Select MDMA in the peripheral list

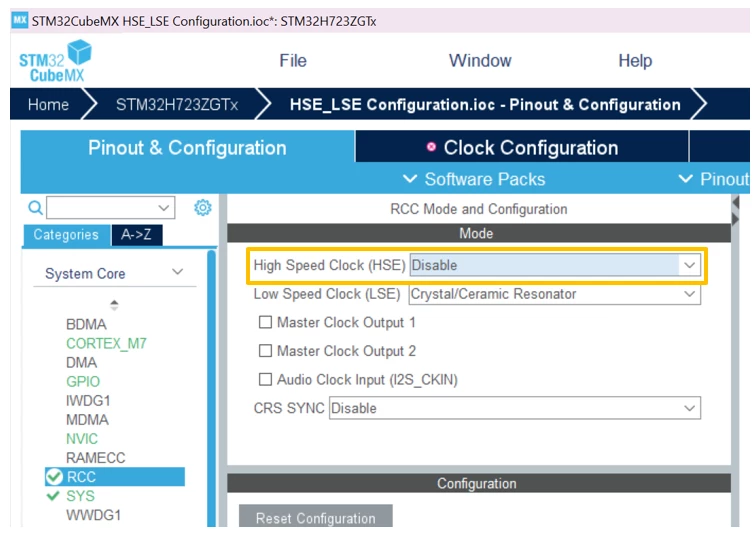tap(87, 420)
